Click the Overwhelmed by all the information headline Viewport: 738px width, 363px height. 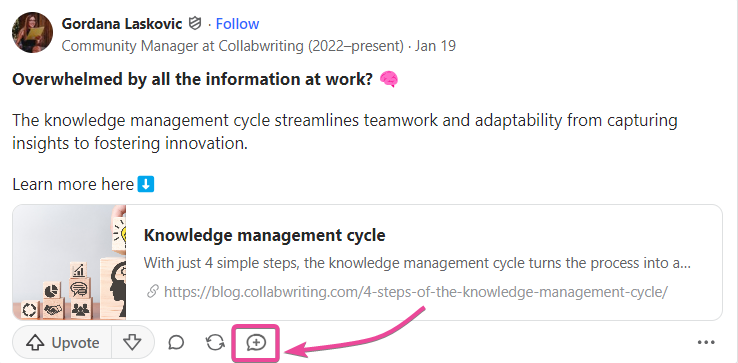click(193, 80)
